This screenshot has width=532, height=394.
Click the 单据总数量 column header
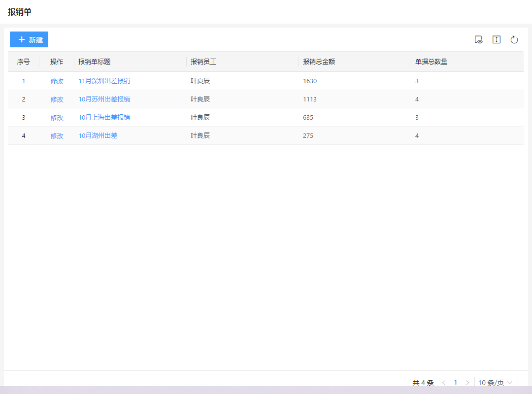[432, 62]
